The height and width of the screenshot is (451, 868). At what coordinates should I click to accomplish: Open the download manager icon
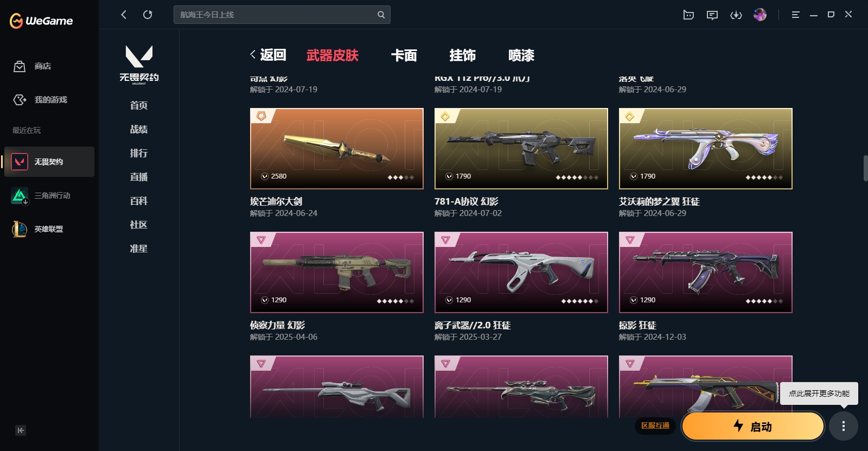click(x=736, y=15)
